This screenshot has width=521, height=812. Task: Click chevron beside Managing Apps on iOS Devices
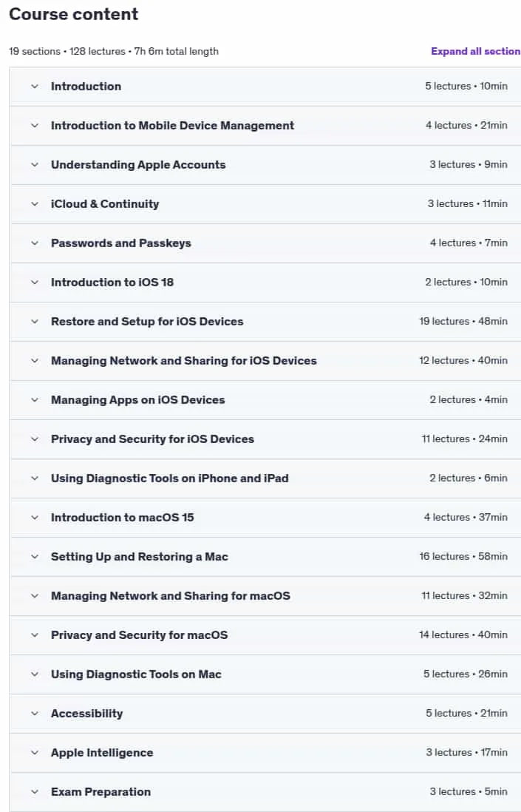35,400
